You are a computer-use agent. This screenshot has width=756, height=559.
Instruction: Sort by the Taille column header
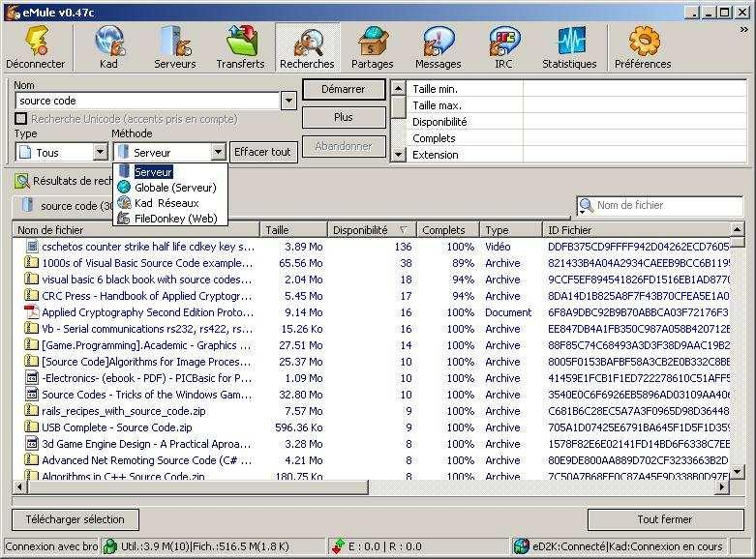tap(293, 230)
